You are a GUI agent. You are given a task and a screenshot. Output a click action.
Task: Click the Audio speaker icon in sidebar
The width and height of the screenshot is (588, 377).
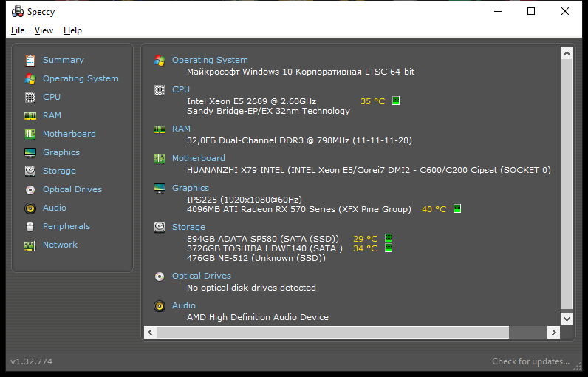(x=30, y=208)
